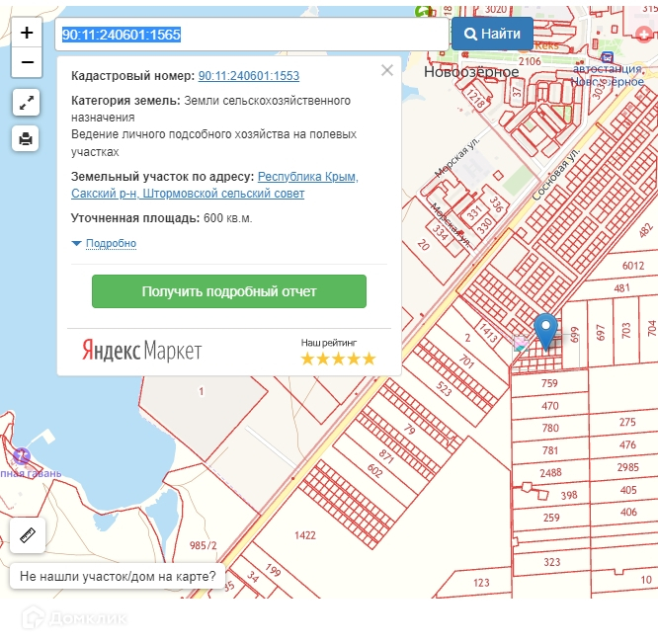
Task: Zoom in the map with plus button
Action: [x=27, y=33]
